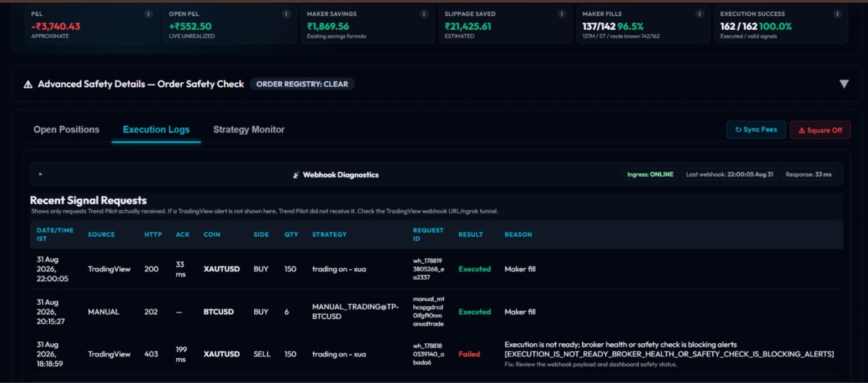Click the 137/142 96.5% Maker Fills value

pyautogui.click(x=613, y=26)
